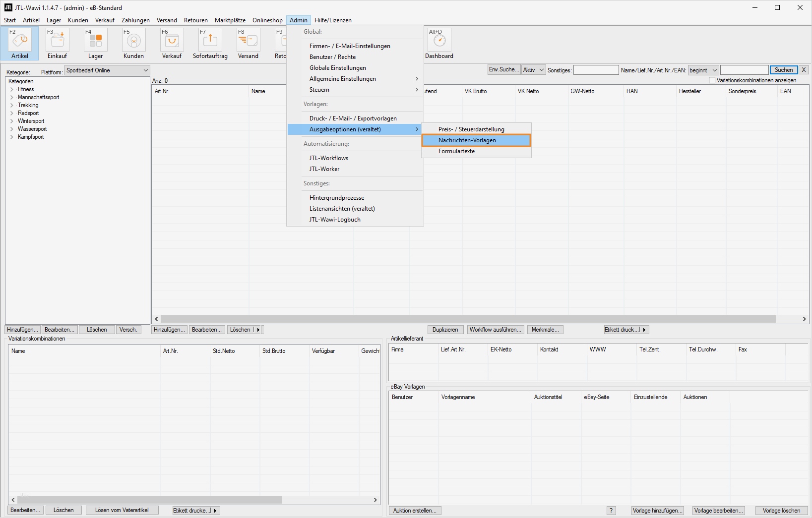812x518 pixels.
Task: Expand the Wintersport category
Action: click(12, 121)
